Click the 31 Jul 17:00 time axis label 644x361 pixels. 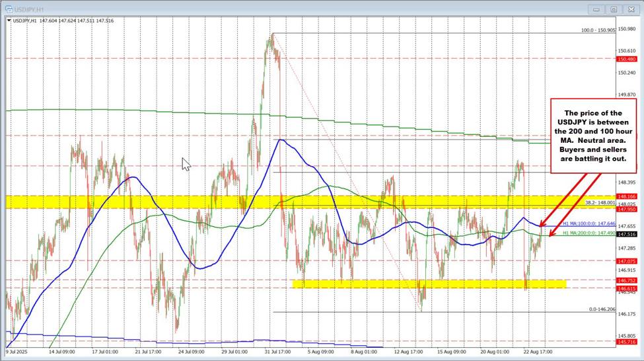[277, 352]
